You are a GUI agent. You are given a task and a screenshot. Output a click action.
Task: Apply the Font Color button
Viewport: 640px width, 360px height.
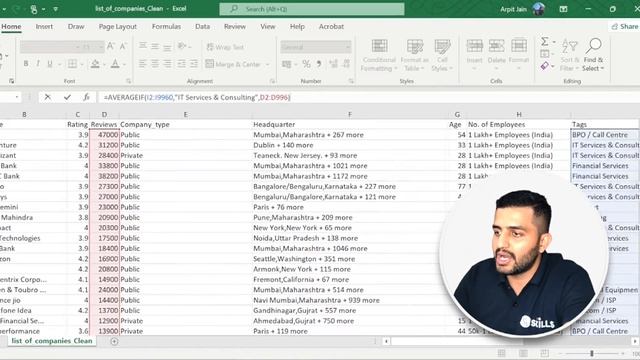coord(115,64)
